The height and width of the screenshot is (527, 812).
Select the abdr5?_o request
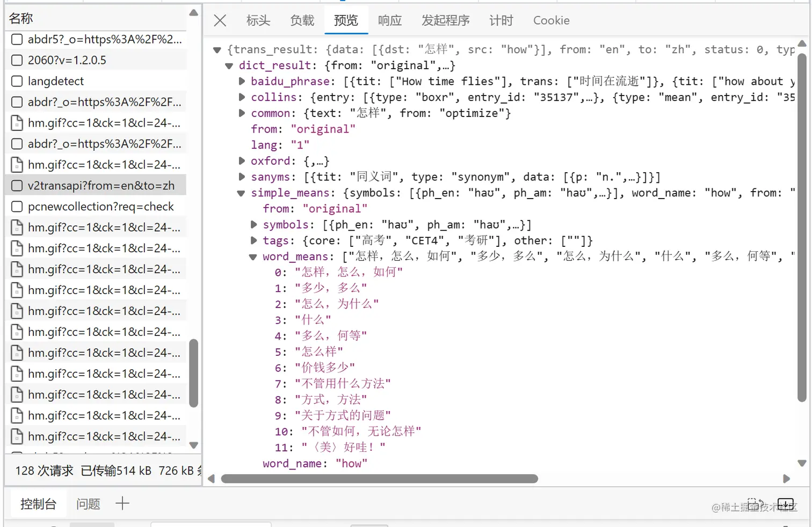click(x=96, y=39)
